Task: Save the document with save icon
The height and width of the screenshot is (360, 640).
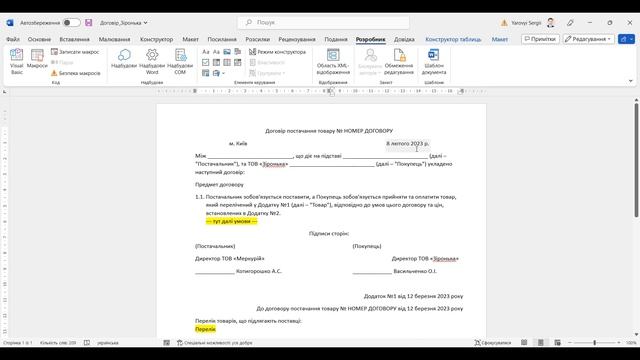Action: tap(89, 23)
